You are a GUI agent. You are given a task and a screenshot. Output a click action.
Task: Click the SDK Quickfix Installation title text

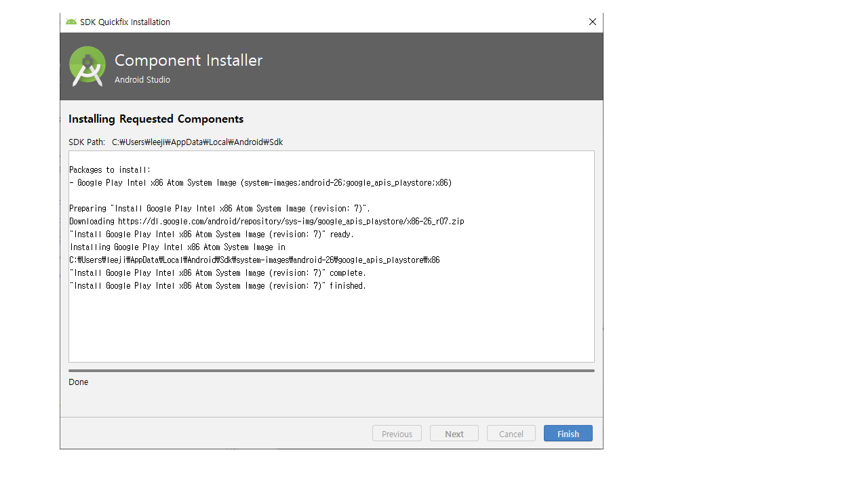(125, 22)
